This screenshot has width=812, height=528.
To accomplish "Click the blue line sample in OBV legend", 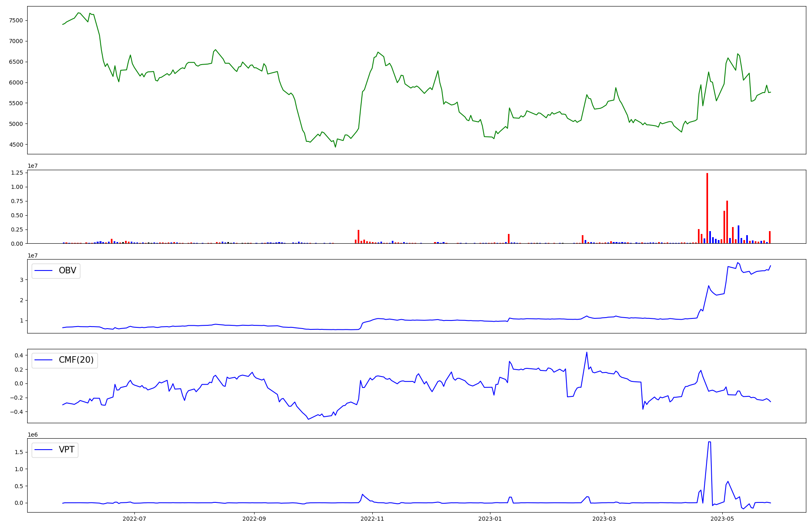I will tap(44, 270).
